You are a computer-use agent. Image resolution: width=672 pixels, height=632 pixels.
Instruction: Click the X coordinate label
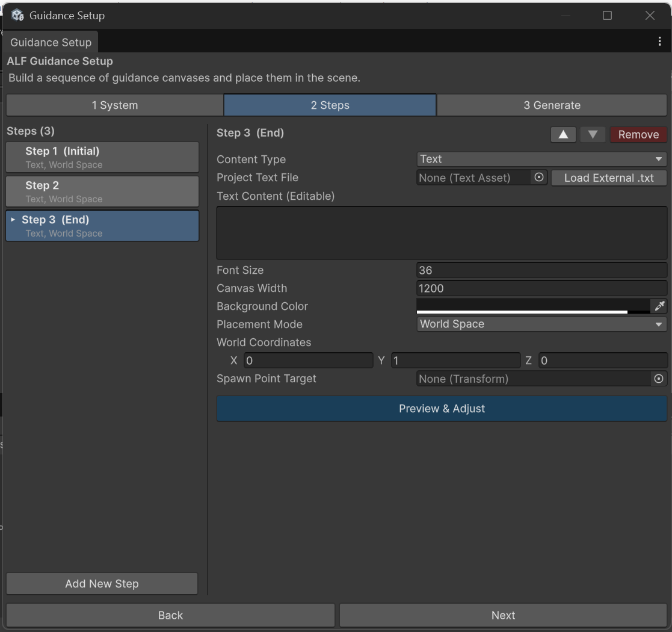click(x=233, y=360)
